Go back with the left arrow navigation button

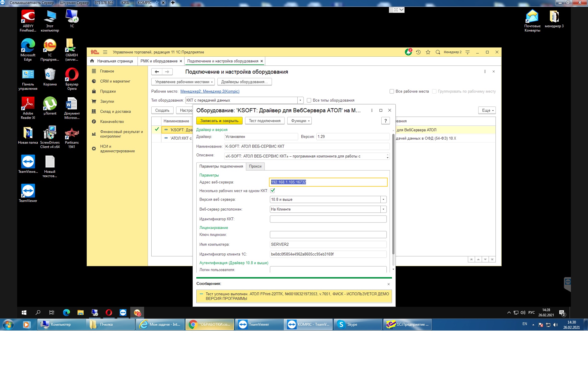tap(157, 72)
